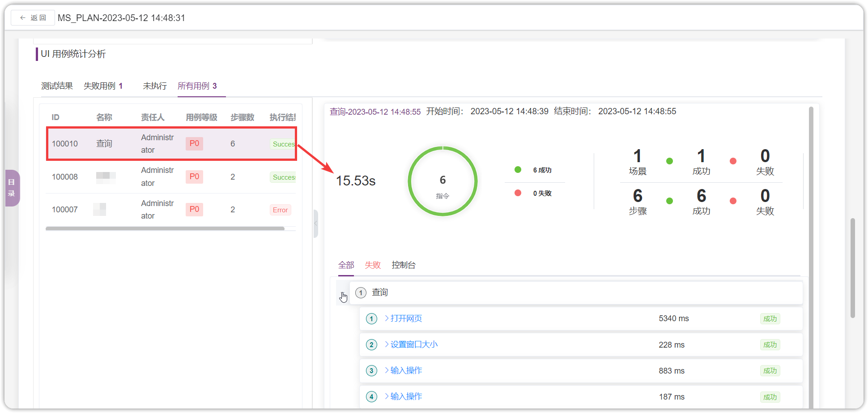Click the 成功 tag of the 打开网页 step
The width and height of the screenshot is (868, 413).
(770, 319)
